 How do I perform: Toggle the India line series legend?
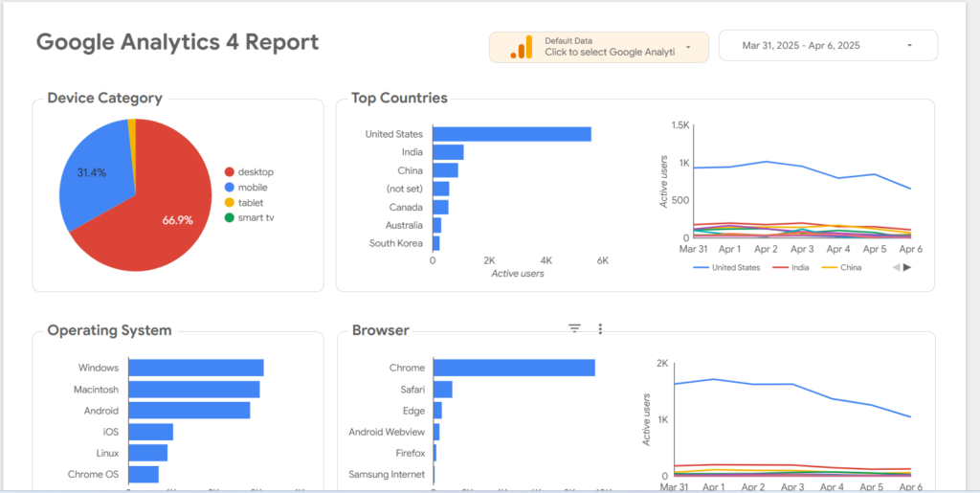(796, 268)
